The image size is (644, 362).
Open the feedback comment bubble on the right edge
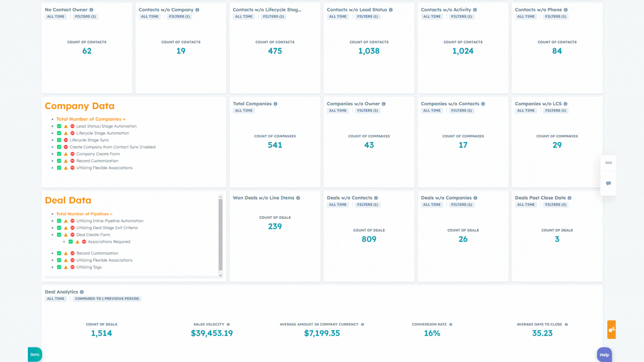608,183
